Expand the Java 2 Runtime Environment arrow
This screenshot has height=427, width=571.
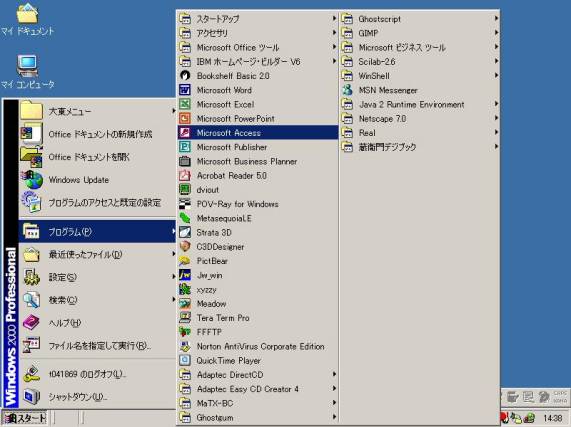coord(496,104)
